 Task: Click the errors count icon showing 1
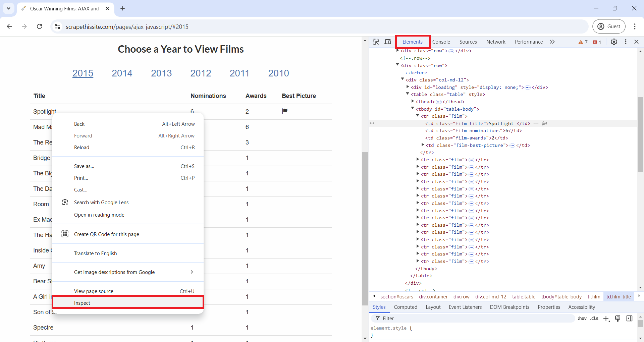(x=597, y=42)
